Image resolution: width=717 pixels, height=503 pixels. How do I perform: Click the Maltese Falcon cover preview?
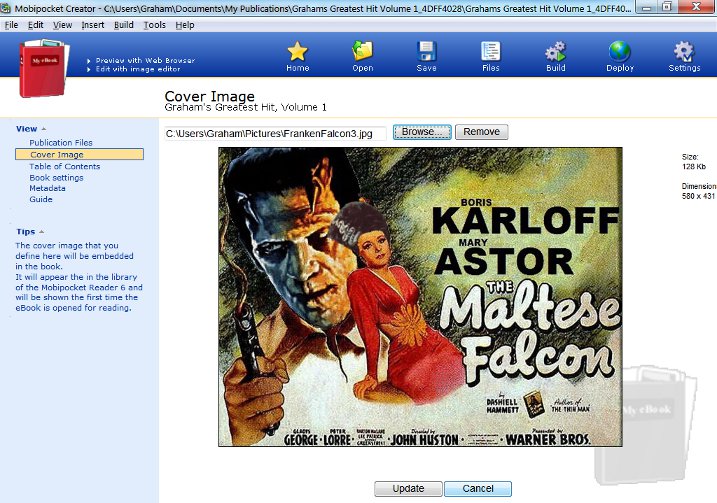point(420,297)
